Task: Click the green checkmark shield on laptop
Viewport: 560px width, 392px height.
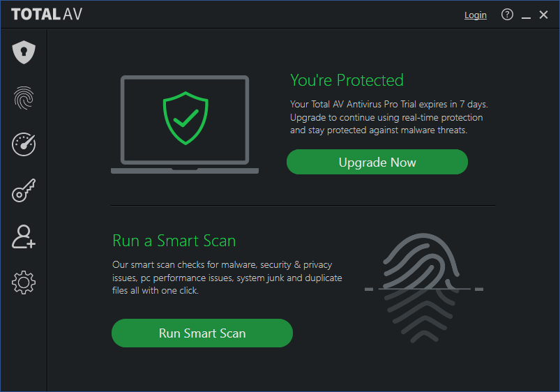Action: coord(185,119)
